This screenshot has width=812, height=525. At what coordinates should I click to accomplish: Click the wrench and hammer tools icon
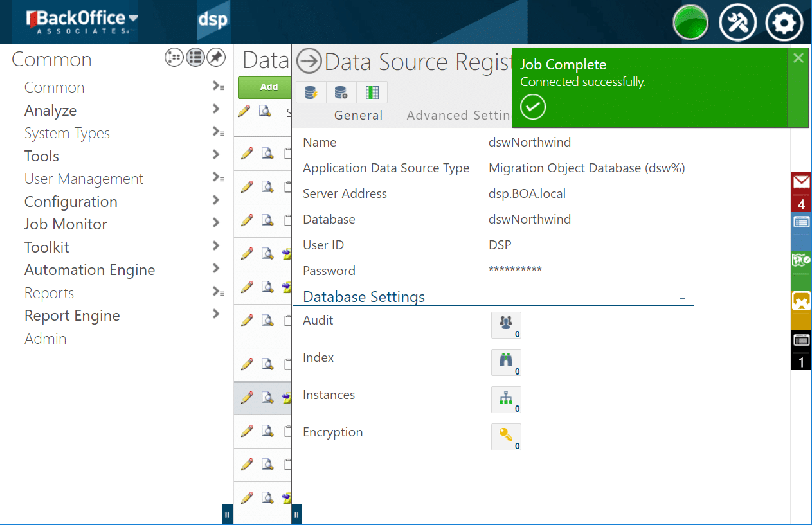[737, 23]
